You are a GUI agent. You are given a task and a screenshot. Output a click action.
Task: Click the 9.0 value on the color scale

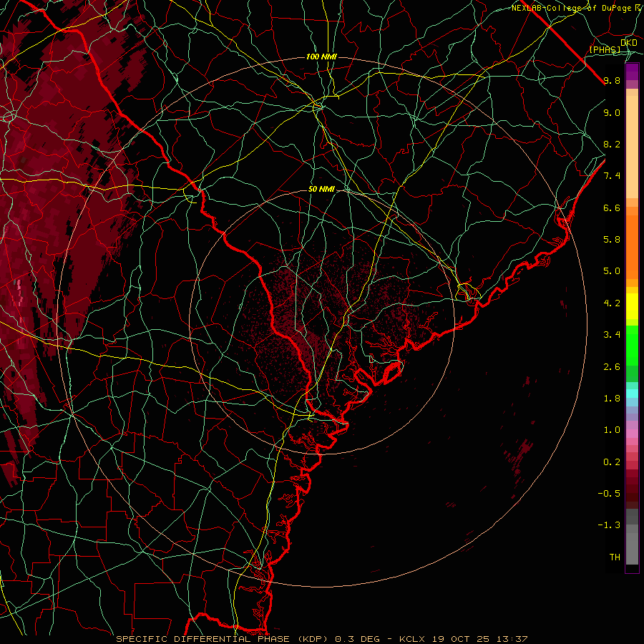612,112
